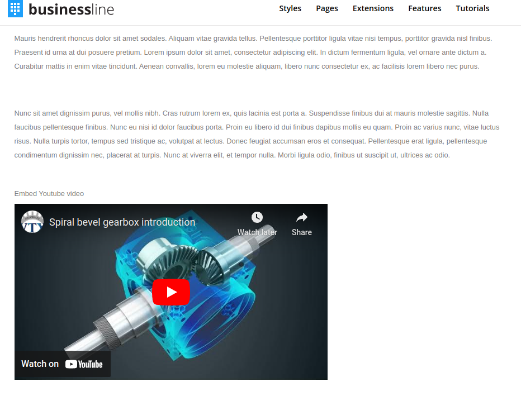This screenshot has width=521, height=420.
Task: Click the YouTube logo in video
Action: pos(84,364)
